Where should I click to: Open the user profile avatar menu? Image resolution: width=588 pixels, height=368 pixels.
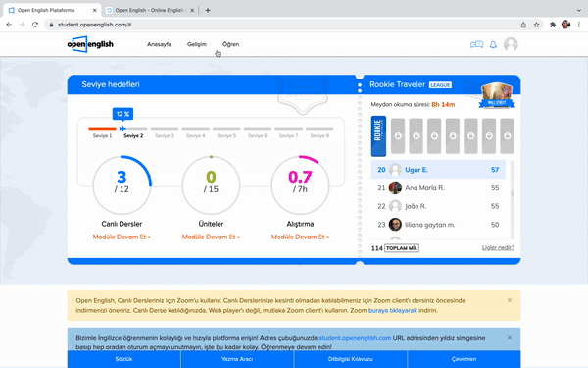511,44
